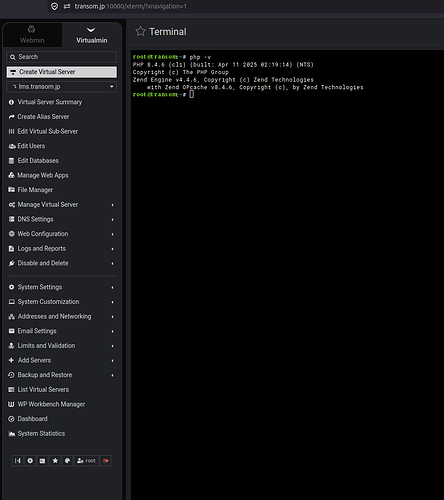The width and height of the screenshot is (444, 500).
Task: Open Edit Users link
Action: click(x=31, y=146)
